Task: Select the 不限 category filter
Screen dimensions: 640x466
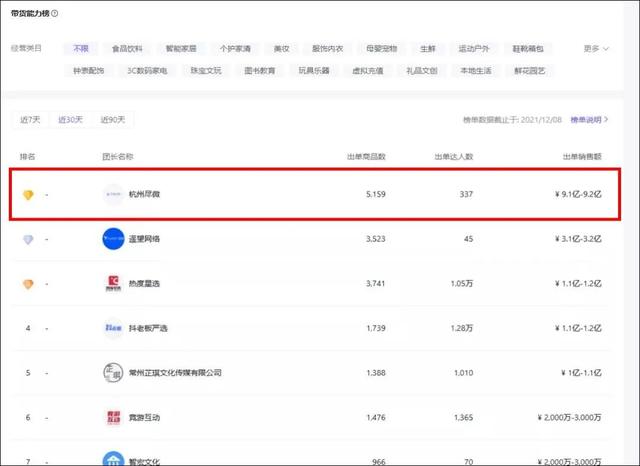Action: (x=81, y=49)
